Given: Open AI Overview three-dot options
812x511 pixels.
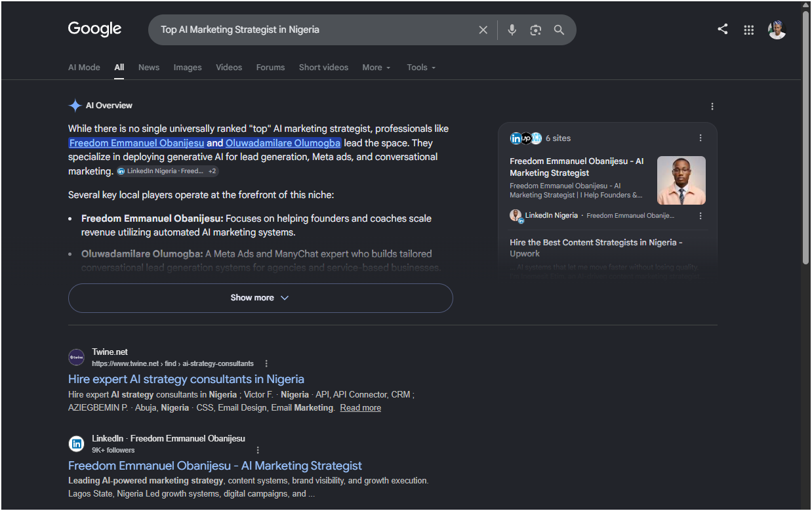Looking at the screenshot, I should [712, 106].
